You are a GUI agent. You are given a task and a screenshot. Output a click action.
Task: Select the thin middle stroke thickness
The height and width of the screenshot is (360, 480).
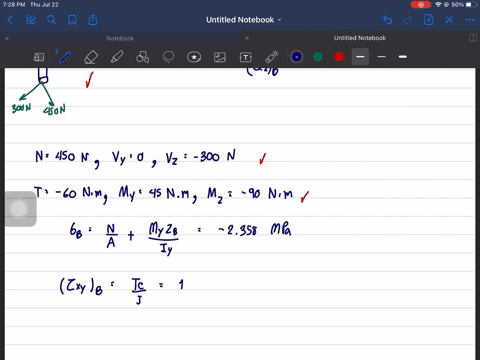[382, 57]
